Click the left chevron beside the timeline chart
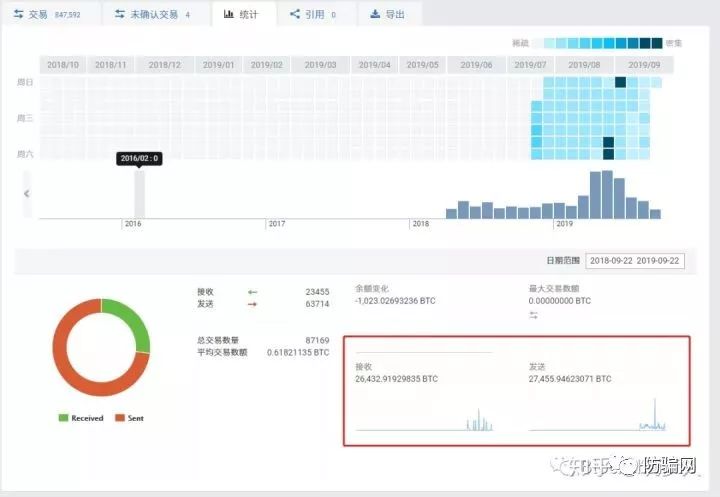720x497 pixels. click(27, 194)
